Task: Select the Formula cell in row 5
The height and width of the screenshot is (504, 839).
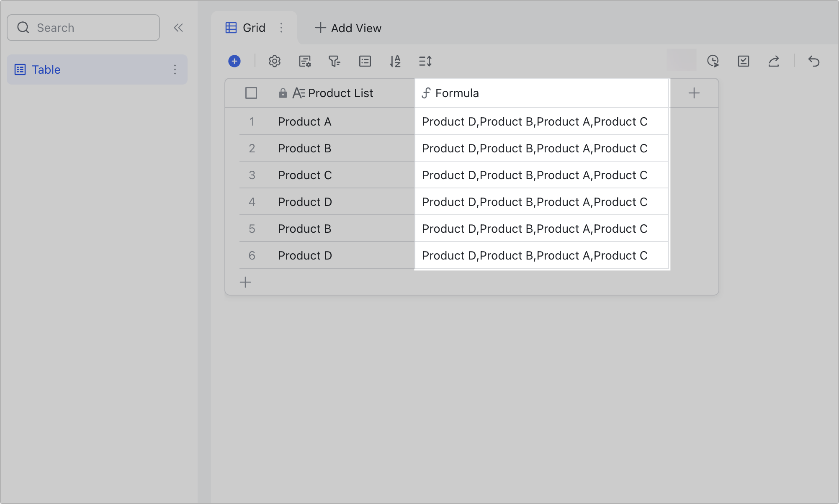Action: (x=542, y=229)
